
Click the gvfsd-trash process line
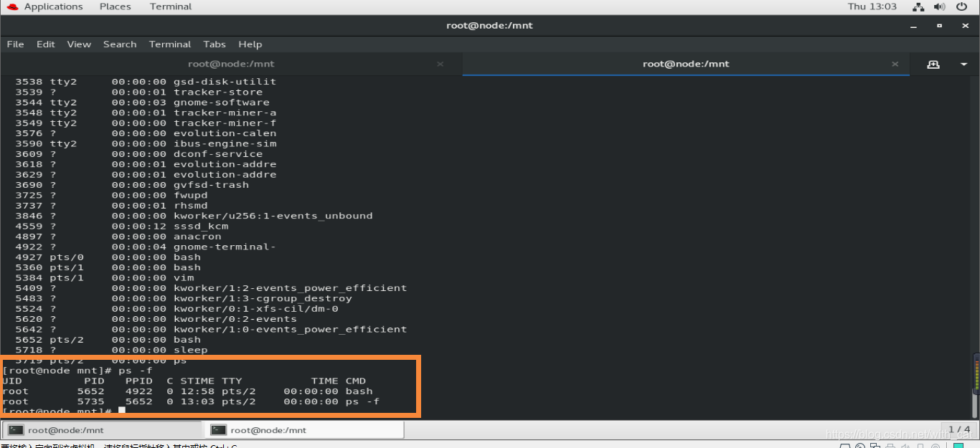[132, 185]
